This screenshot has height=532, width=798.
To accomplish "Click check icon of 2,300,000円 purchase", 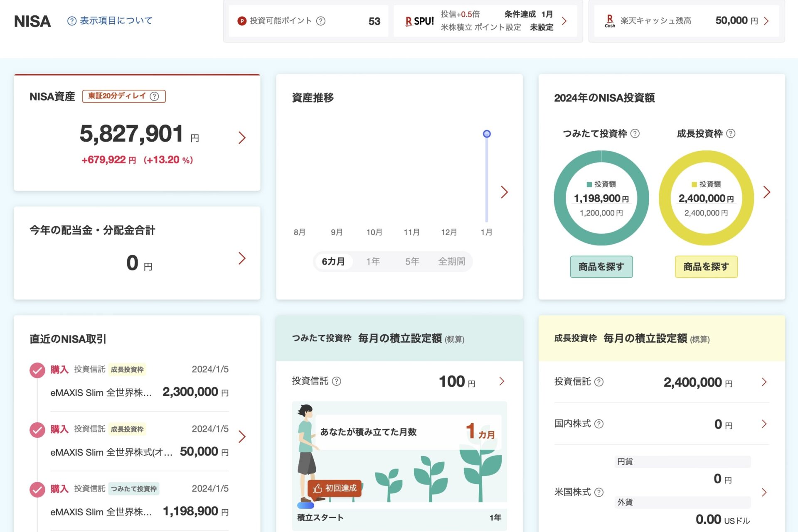I will click(37, 370).
